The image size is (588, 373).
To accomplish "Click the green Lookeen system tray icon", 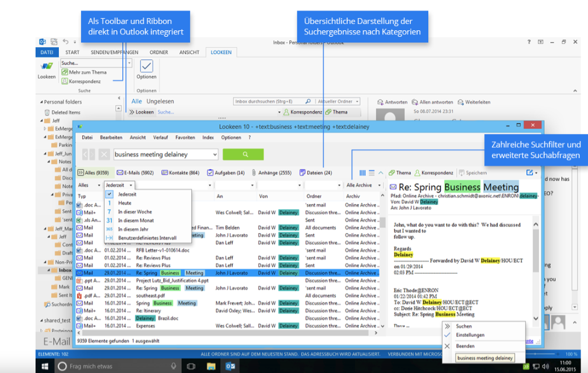I will tap(526, 366).
